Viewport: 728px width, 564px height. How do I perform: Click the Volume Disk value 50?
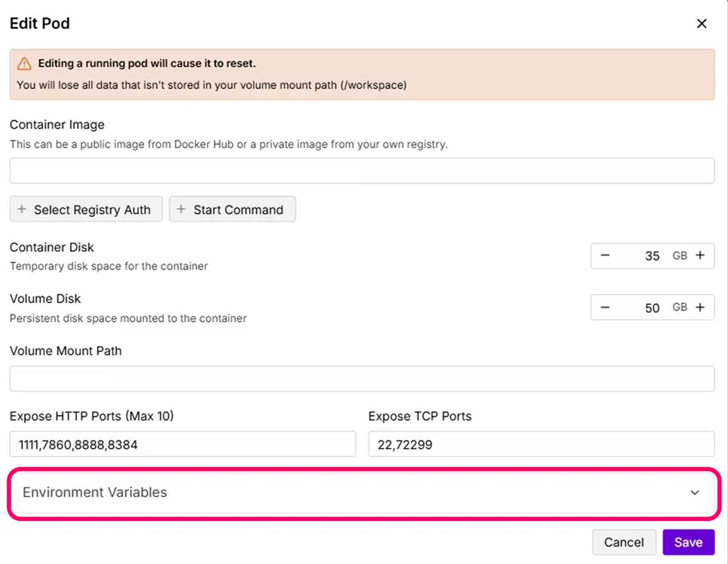(x=652, y=308)
